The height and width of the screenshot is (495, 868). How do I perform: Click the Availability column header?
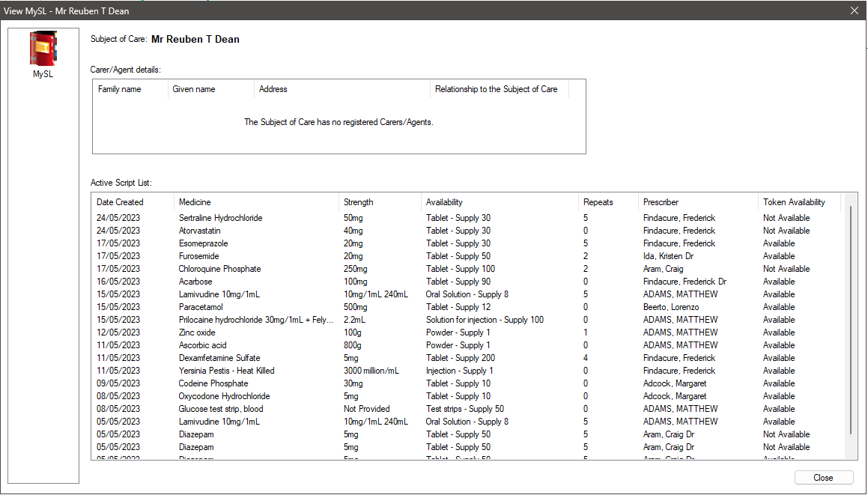coord(500,202)
